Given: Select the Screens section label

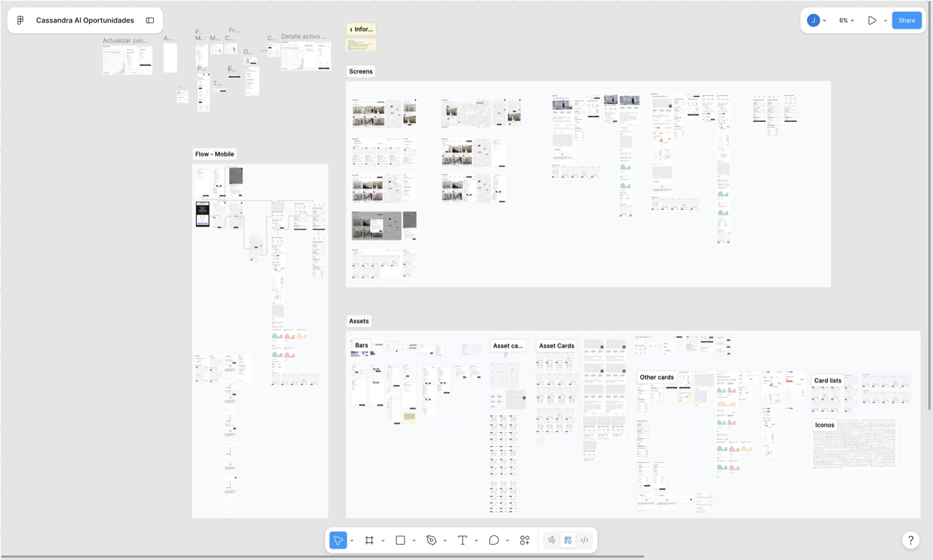Looking at the screenshot, I should click(x=361, y=71).
